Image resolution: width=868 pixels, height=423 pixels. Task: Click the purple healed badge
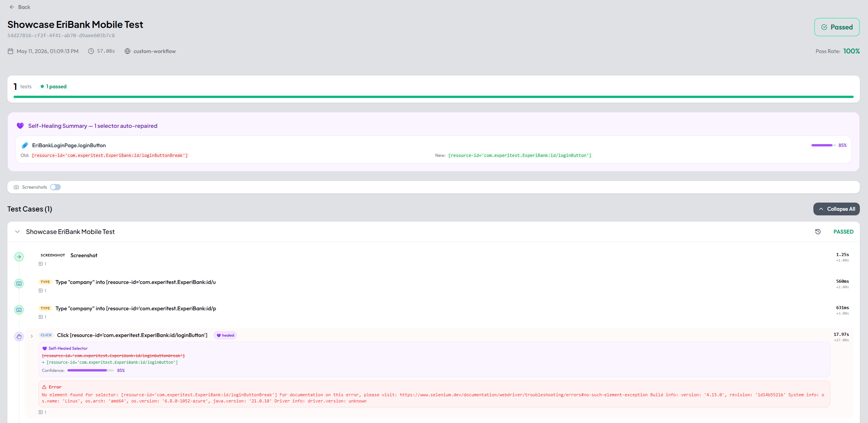tap(225, 335)
